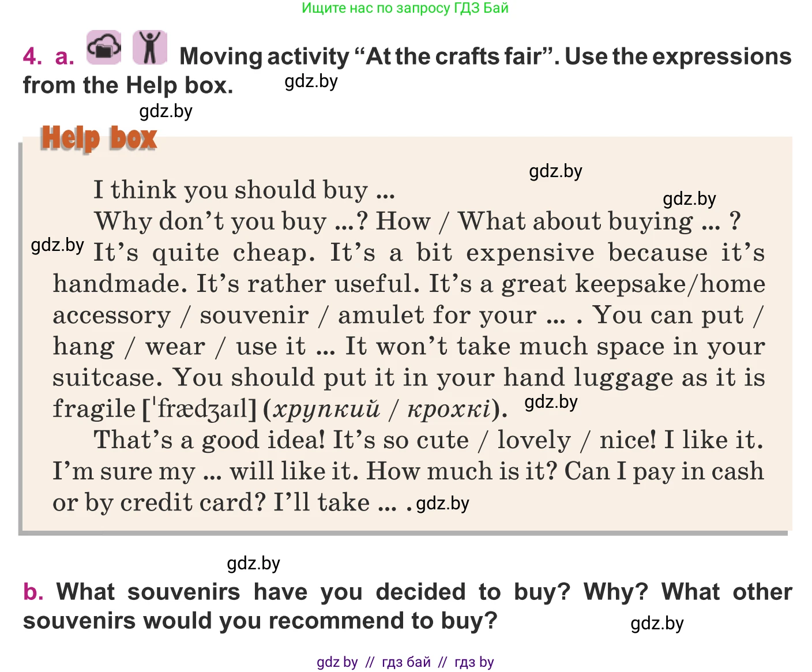Click the Belarusian word крохкі
This screenshot has width=812, height=672.
[x=449, y=409]
